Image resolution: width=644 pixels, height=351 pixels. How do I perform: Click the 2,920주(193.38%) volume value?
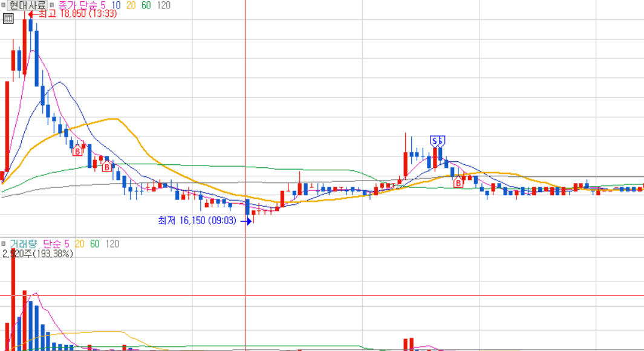coord(37,254)
